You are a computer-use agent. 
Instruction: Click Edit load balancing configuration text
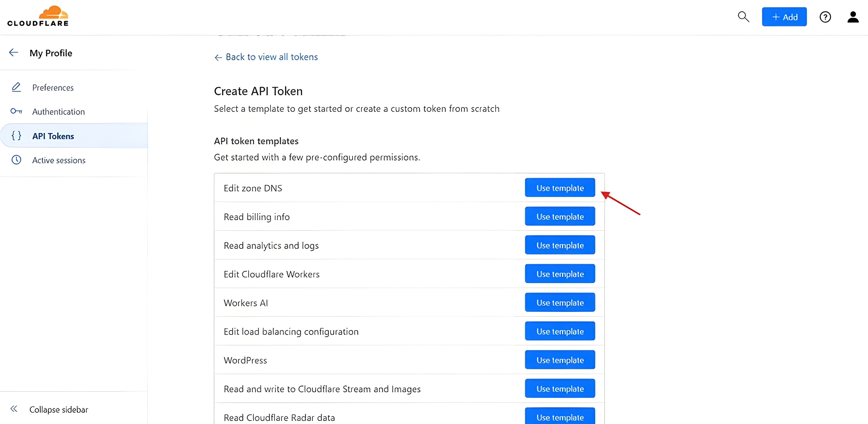[291, 332]
